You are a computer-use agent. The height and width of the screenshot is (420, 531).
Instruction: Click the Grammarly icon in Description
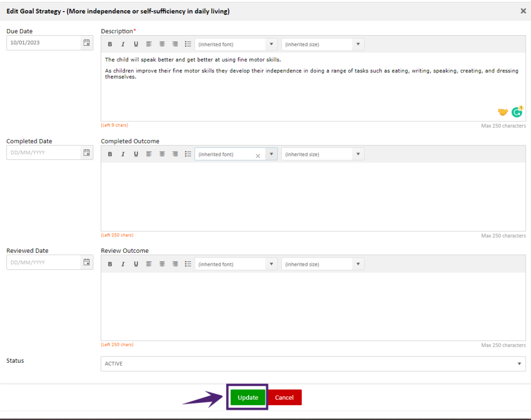[x=517, y=112]
